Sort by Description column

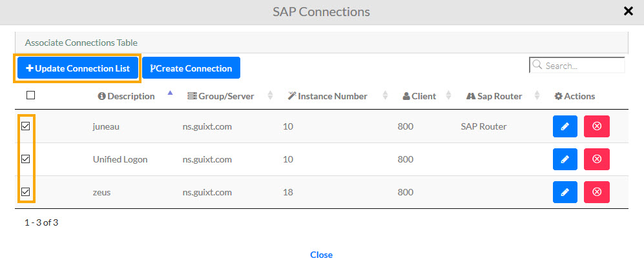[131, 97]
